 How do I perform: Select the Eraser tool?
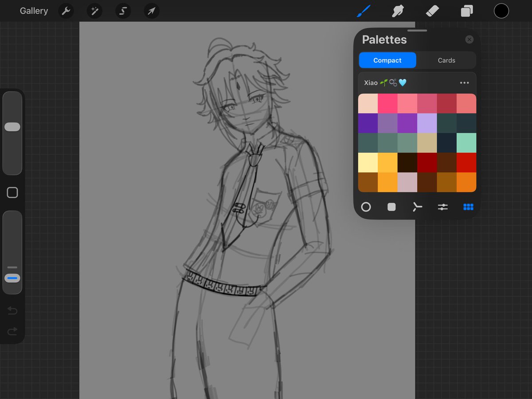tap(432, 11)
